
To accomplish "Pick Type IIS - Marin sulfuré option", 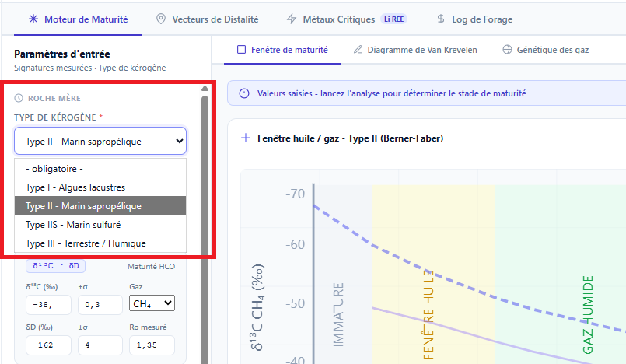I will pyautogui.click(x=100, y=225).
